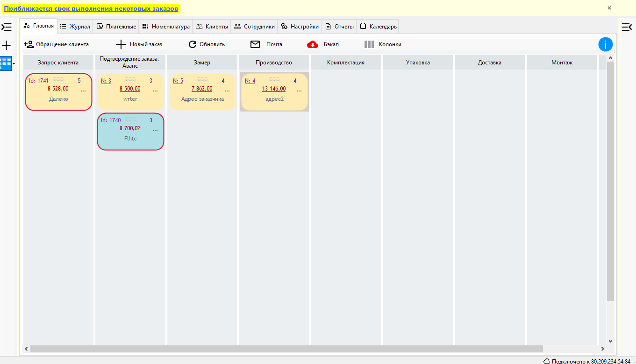Open the Клиенты tab
Viewport: 636px width, 364px height.
(212, 27)
